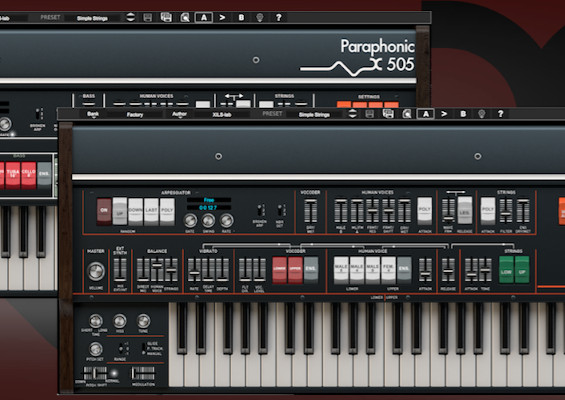The height and width of the screenshot is (400, 565).
Task: Open the Bank dropdown in front window
Action: (x=93, y=114)
